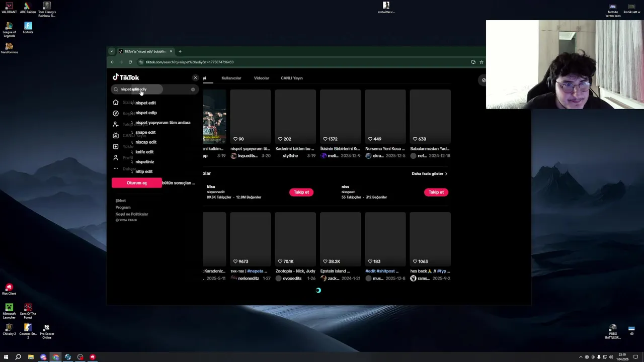The height and width of the screenshot is (362, 644).
Task: Clear the search field with the x icon
Action: pyautogui.click(x=193, y=89)
